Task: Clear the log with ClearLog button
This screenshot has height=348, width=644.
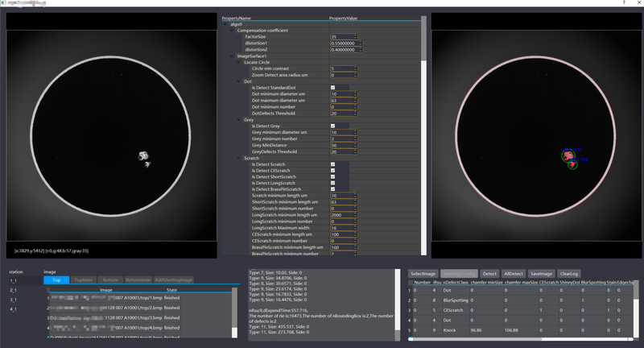Action: click(568, 274)
